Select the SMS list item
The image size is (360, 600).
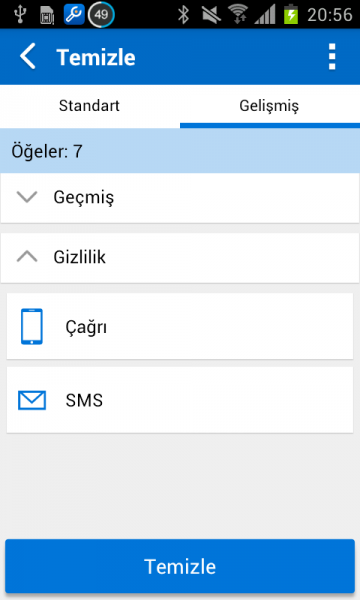180,400
